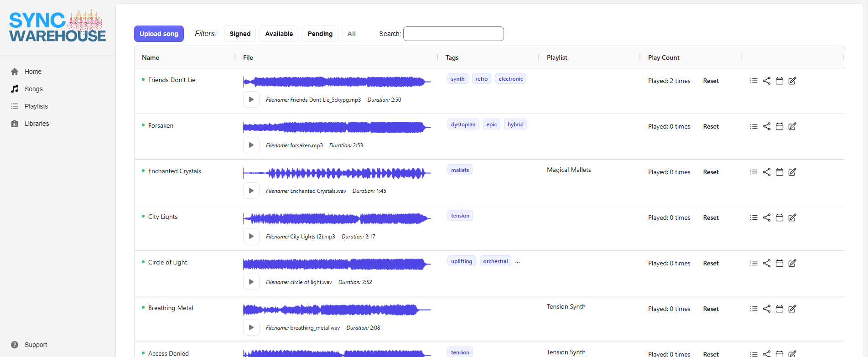This screenshot has width=868, height=357.
Task: Click the synth tag
Action: [x=457, y=79]
